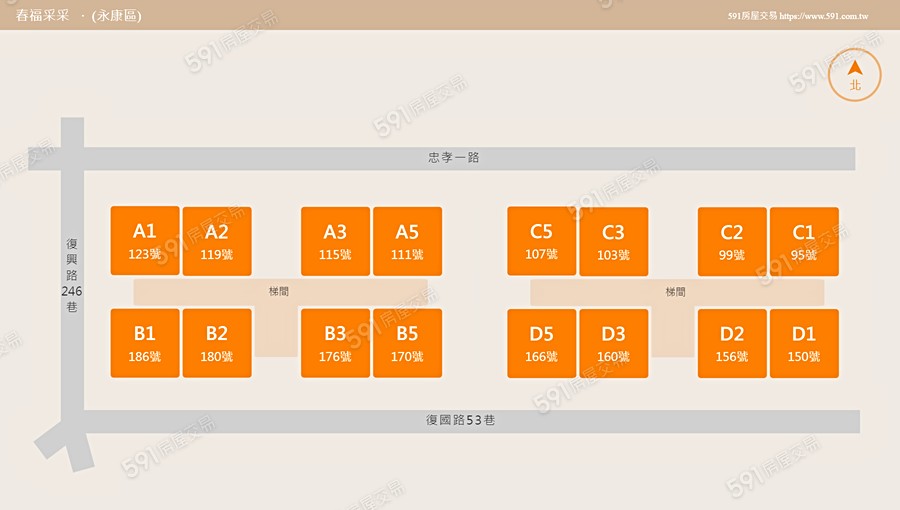Pick unit A5 at number 111

pos(407,241)
